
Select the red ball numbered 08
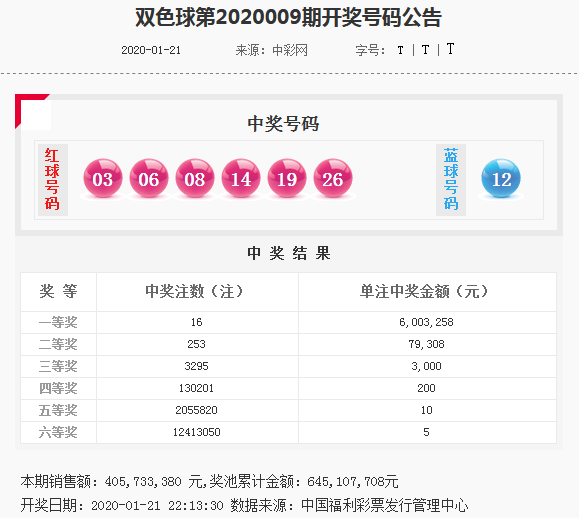click(195, 178)
